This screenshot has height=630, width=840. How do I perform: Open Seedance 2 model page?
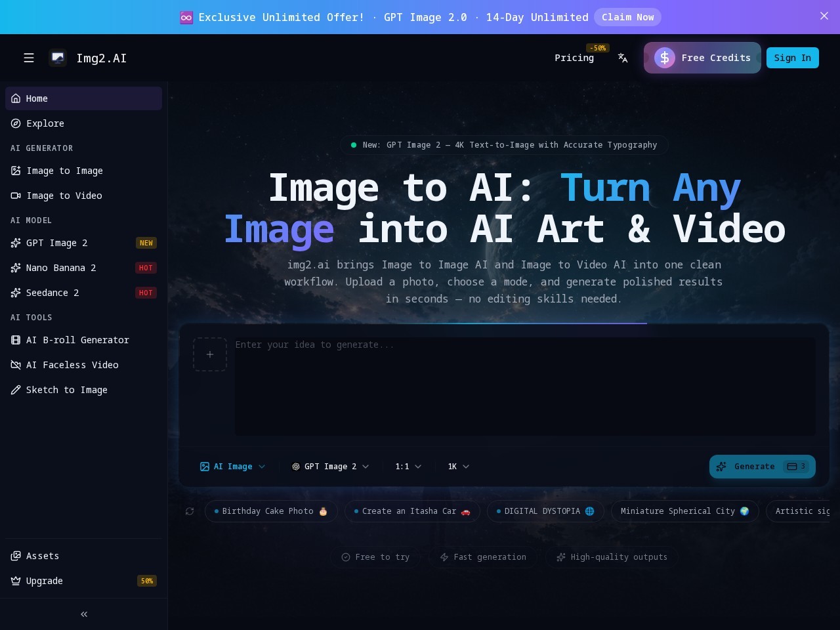click(83, 293)
